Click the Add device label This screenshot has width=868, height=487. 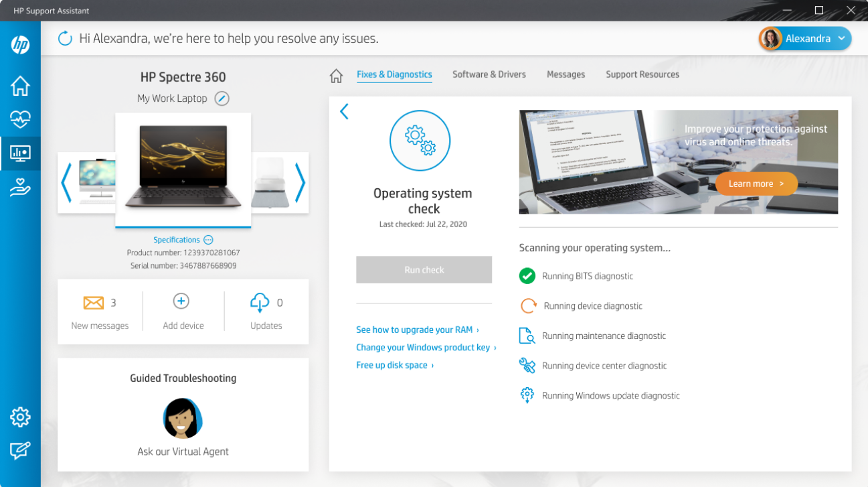tap(183, 326)
